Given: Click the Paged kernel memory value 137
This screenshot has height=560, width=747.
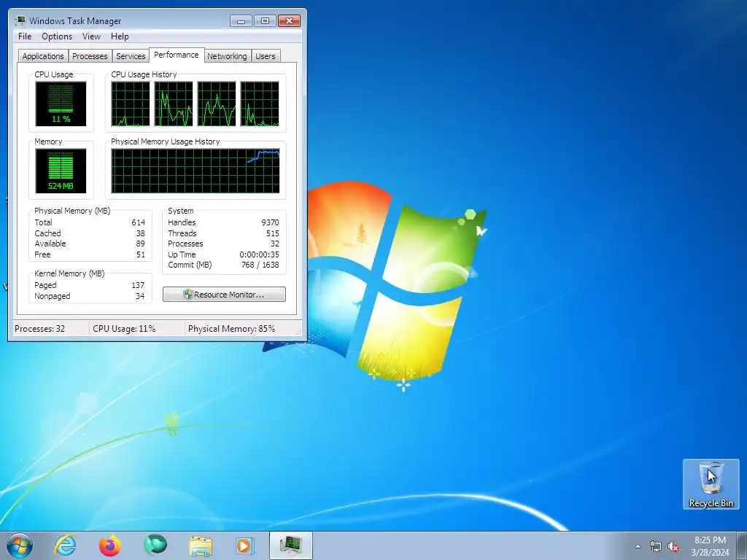Looking at the screenshot, I should click(138, 285).
